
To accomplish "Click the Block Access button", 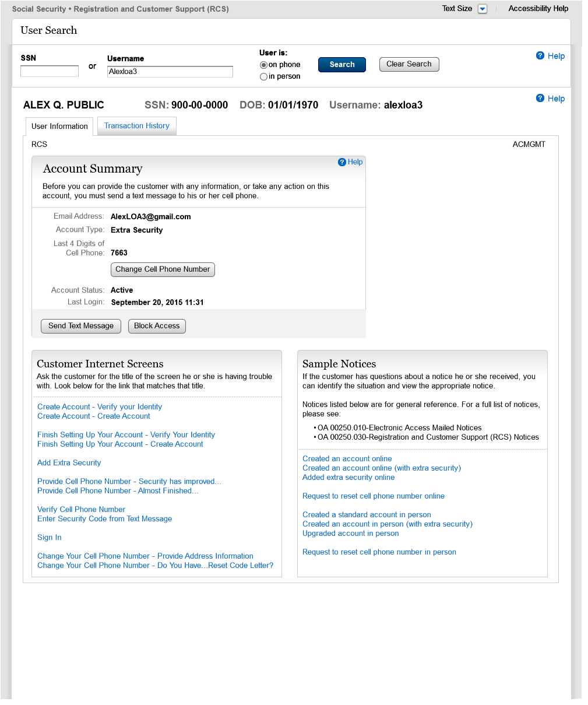I will pyautogui.click(x=157, y=326).
